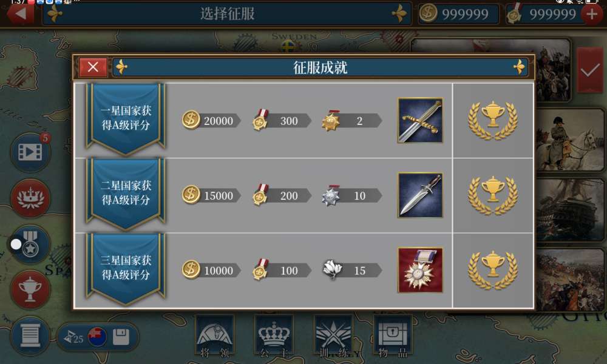Select the golden sword reward item

[x=421, y=120]
